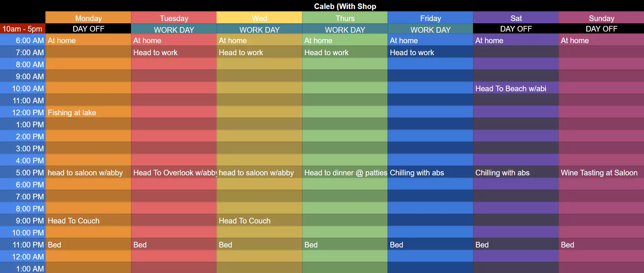This screenshot has width=644, height=273.
Task: Select the Head To Overlook w/abby cell
Action: tap(174, 173)
